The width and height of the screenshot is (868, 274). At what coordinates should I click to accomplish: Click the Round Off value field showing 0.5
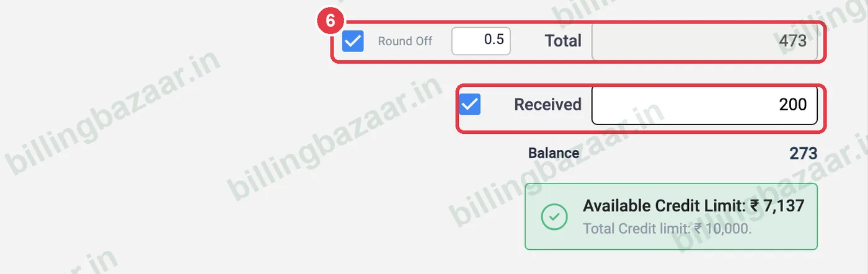pyautogui.click(x=481, y=41)
